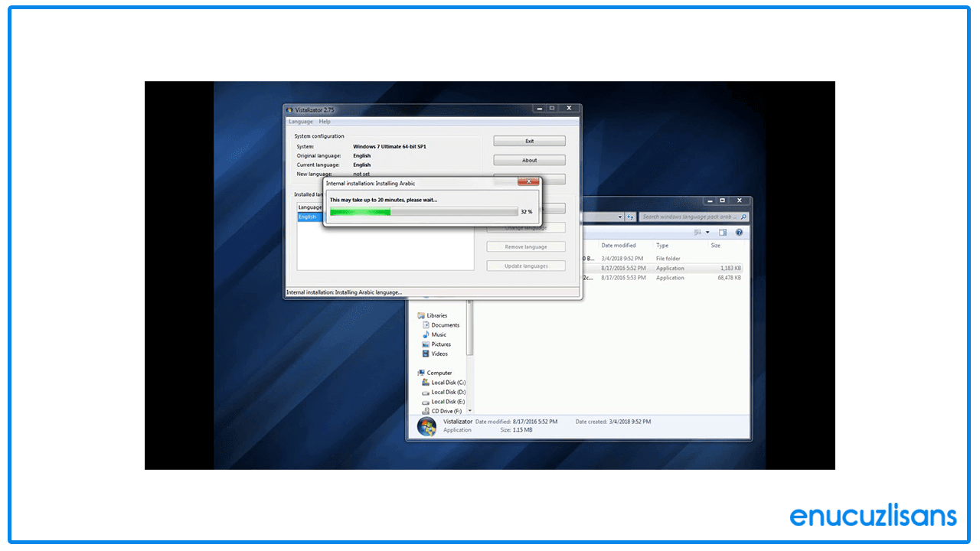Open Pictures library in navigation pane

pos(441,344)
